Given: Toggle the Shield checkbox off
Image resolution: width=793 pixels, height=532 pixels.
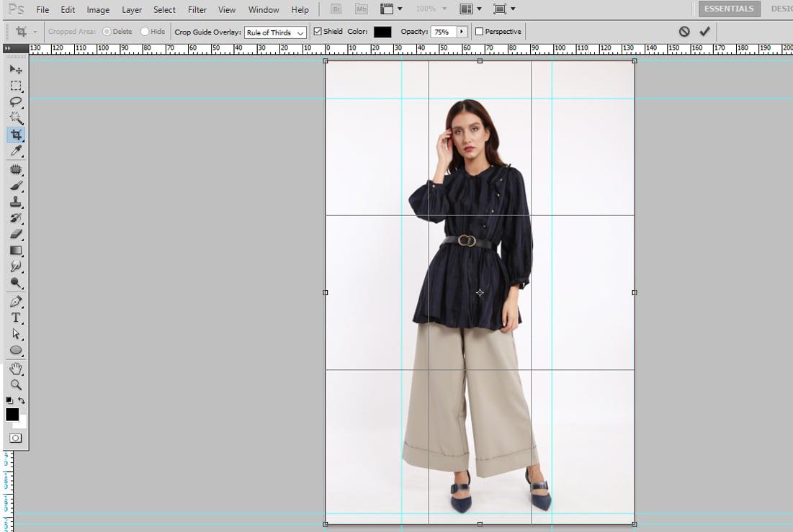Looking at the screenshot, I should (317, 31).
